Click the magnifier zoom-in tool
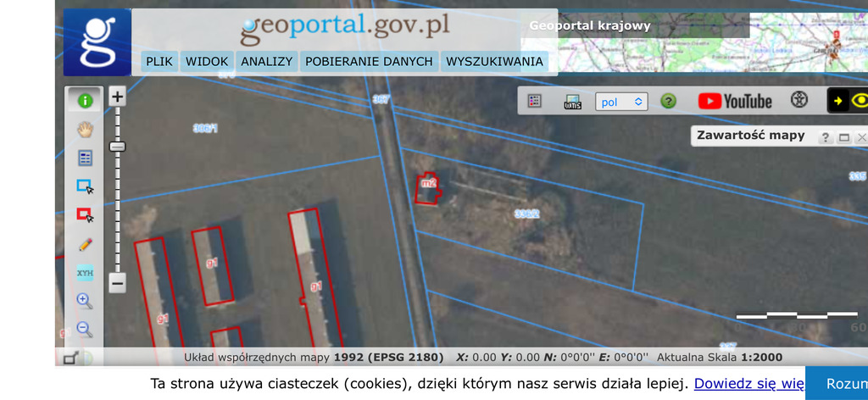The image size is (868, 400). 85,301
